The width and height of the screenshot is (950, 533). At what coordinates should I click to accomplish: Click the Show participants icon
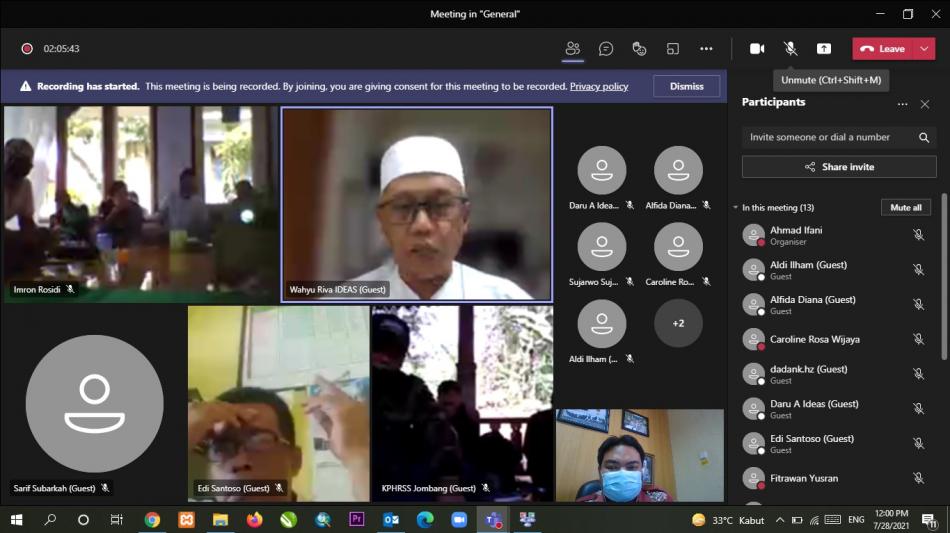point(573,49)
